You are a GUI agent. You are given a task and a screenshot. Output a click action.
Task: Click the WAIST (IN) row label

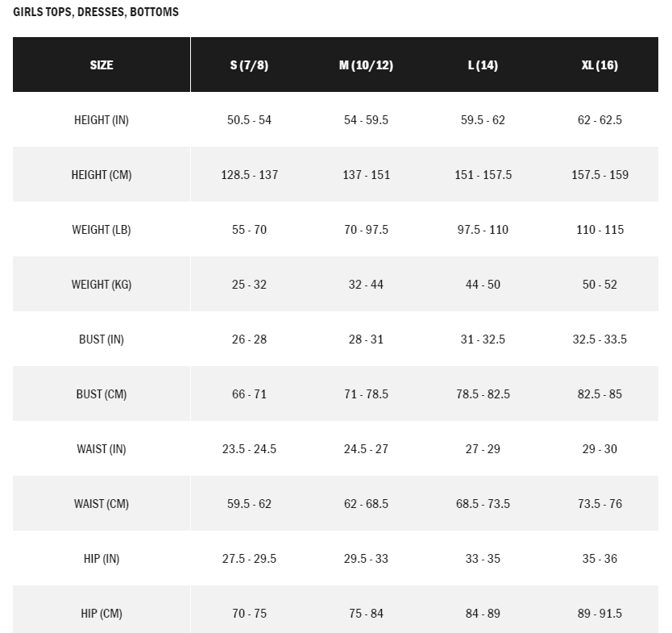pos(102,449)
